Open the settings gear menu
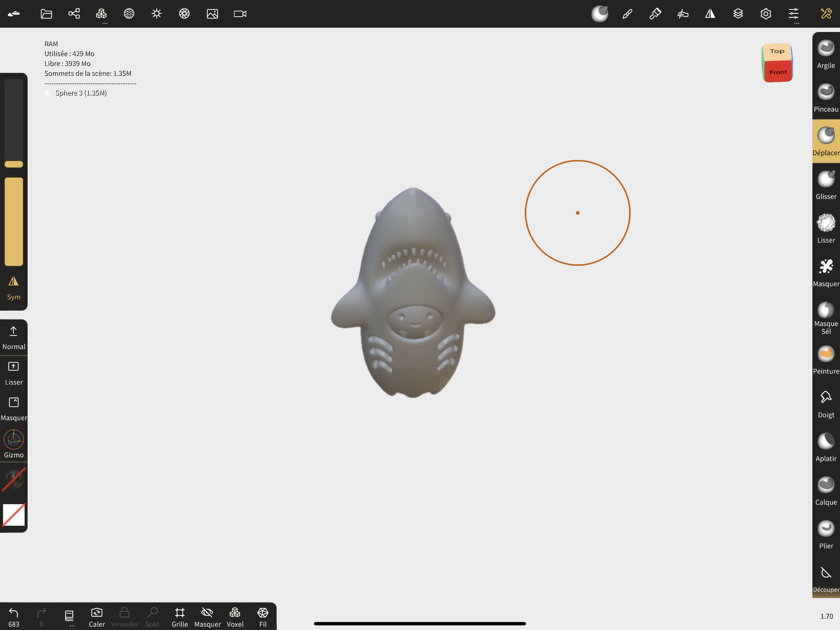840x630 pixels. click(766, 14)
